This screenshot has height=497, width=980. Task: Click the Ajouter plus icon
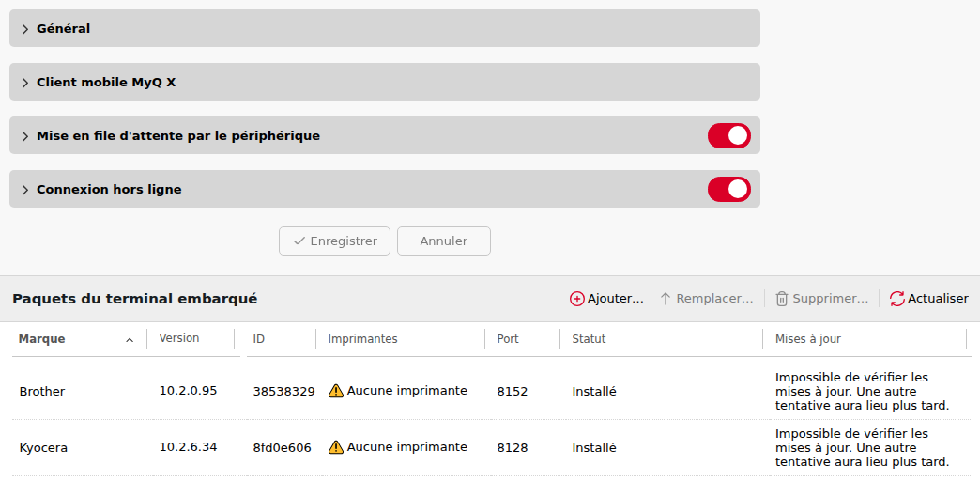pyautogui.click(x=577, y=299)
